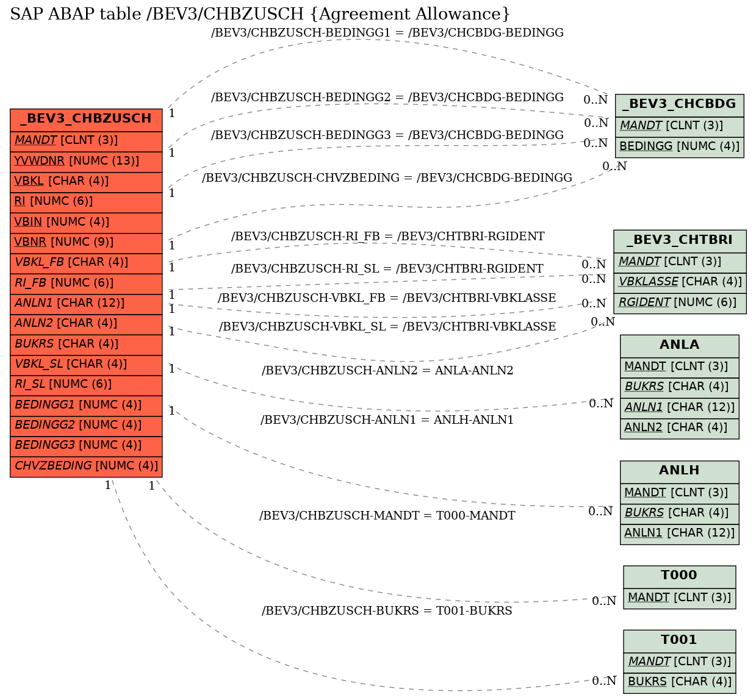The width and height of the screenshot is (756, 700).
Task: Select BUKRS field in ANLA table
Action: coord(680,387)
